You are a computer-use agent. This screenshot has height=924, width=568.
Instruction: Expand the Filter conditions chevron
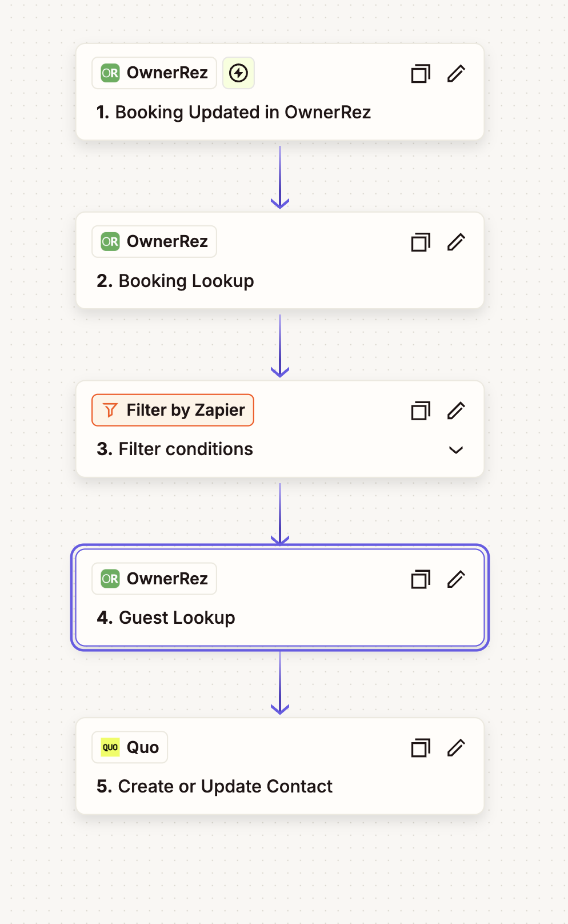pos(456,450)
